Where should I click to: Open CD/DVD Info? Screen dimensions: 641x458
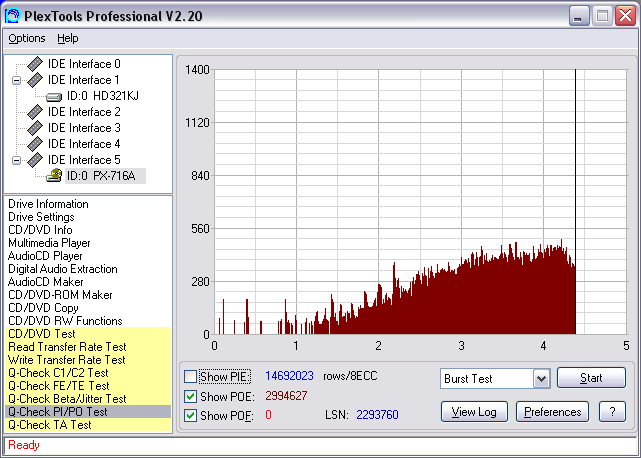[x=40, y=230]
